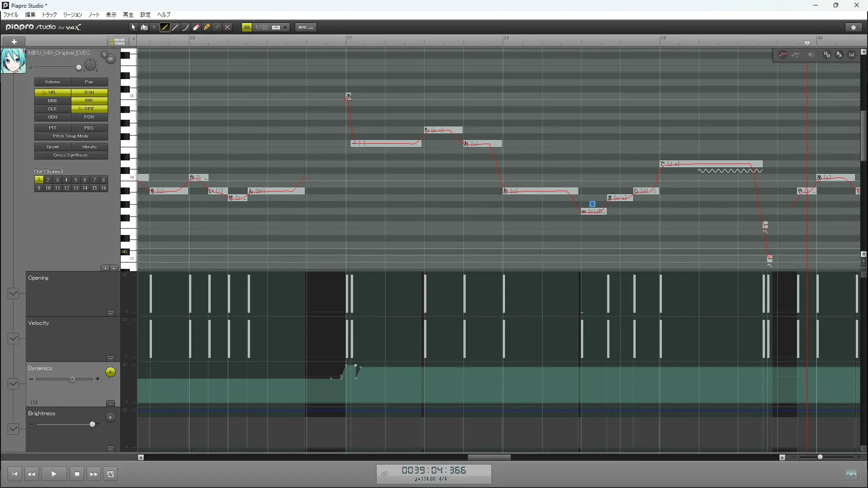Select the pencil draw tool
This screenshot has width=868, height=488.
click(x=165, y=28)
